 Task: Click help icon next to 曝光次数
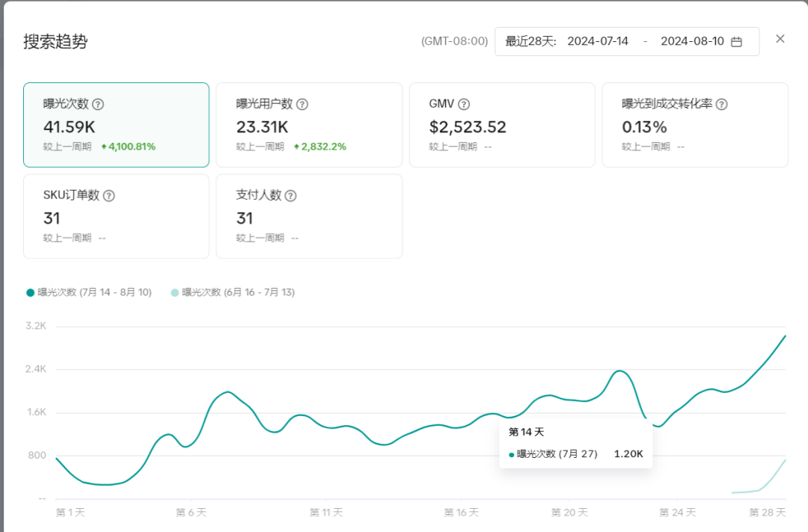click(x=97, y=105)
